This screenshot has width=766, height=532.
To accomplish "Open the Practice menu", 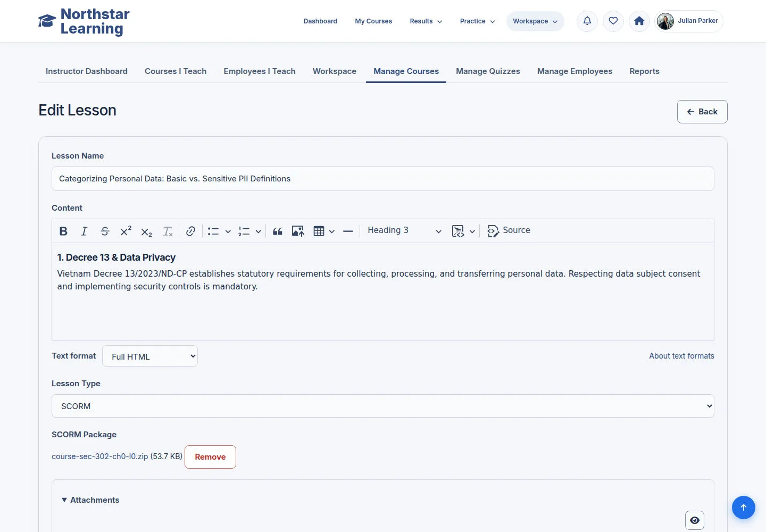I will (x=478, y=21).
